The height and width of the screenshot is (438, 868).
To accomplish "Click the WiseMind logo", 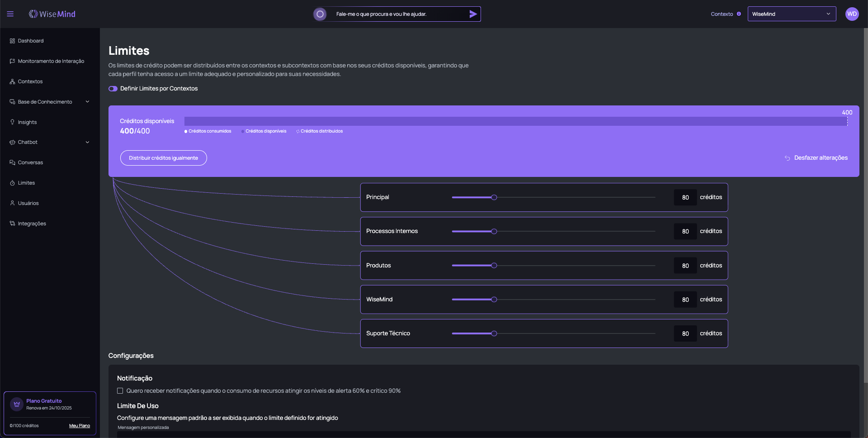I will point(52,14).
